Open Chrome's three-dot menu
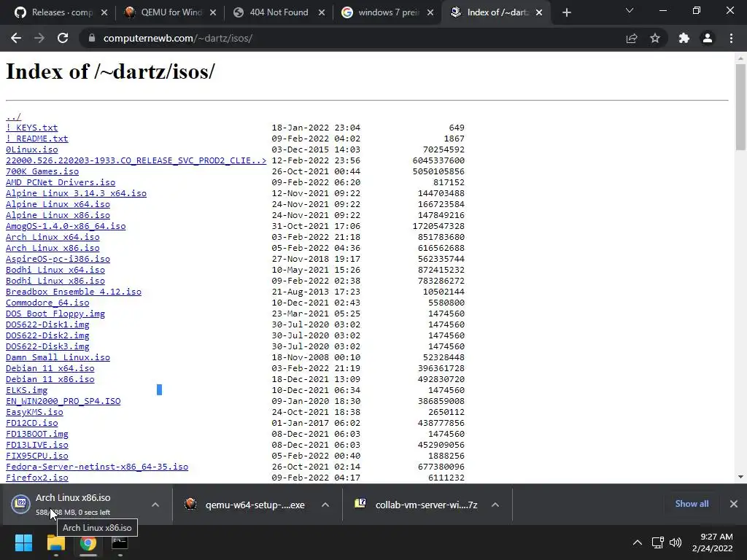The height and width of the screenshot is (560, 747). point(731,38)
